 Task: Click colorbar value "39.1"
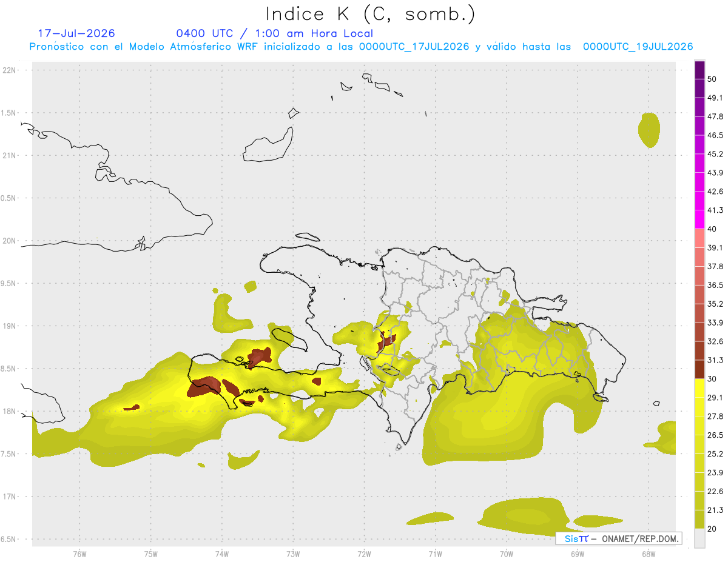(x=715, y=248)
